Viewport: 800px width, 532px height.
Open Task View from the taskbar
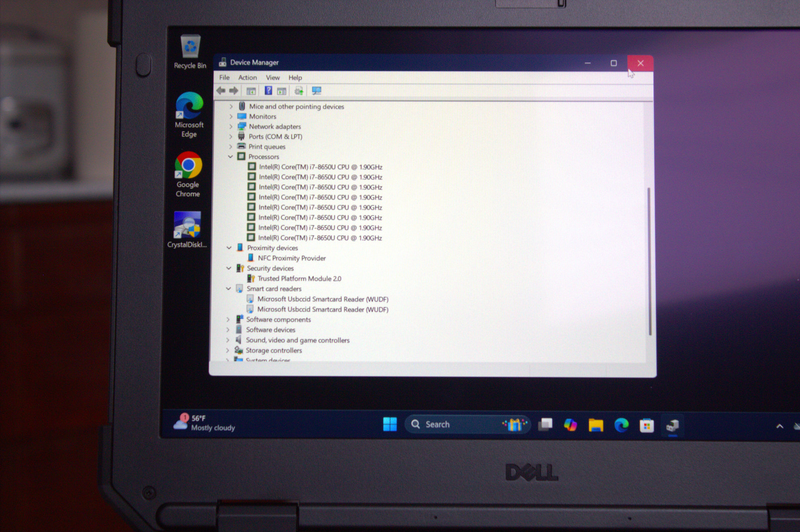point(545,425)
